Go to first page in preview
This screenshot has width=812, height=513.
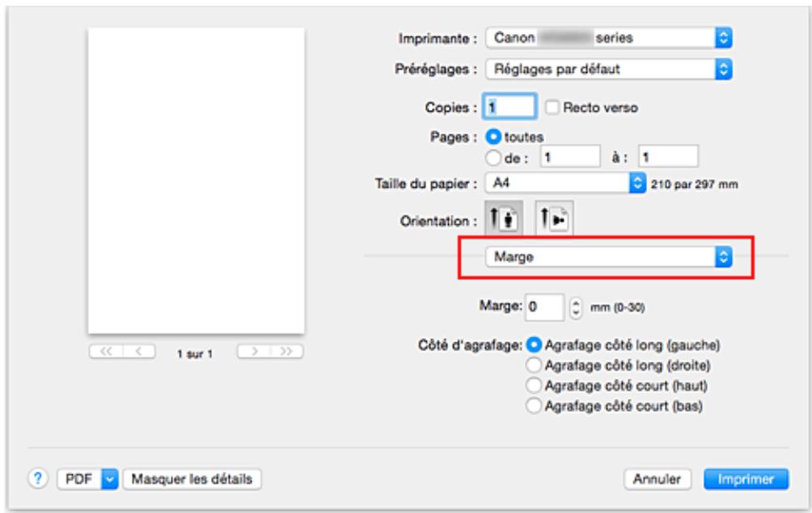(106, 351)
